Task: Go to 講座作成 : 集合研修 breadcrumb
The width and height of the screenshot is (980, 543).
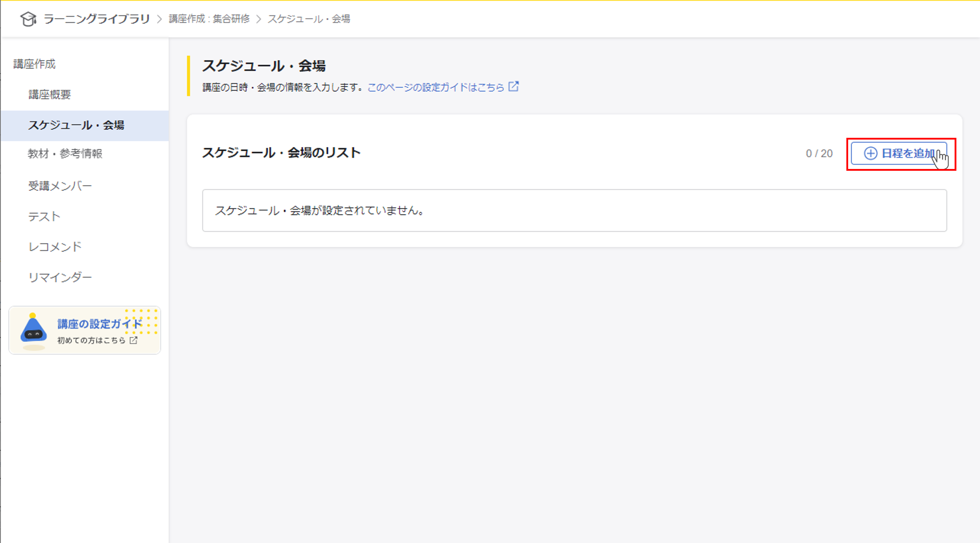Action: 209,19
